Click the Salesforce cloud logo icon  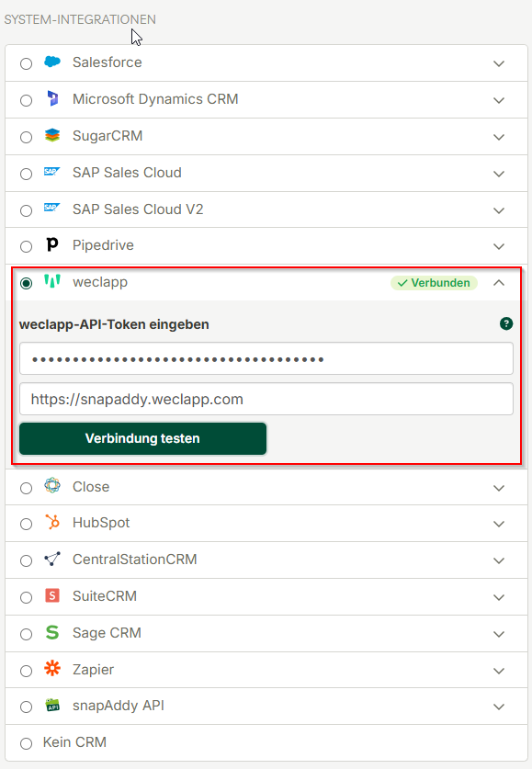pyautogui.click(x=52, y=62)
